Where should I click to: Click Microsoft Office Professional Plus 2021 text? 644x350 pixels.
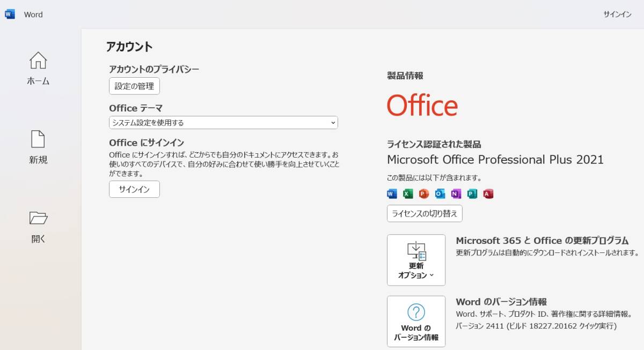pos(495,160)
